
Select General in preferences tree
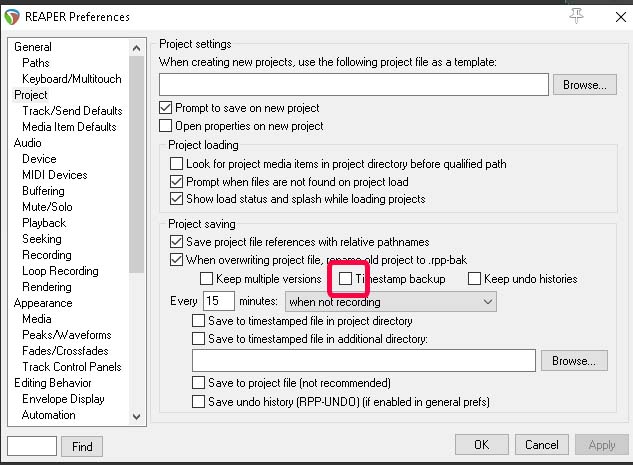pyautogui.click(x=33, y=47)
